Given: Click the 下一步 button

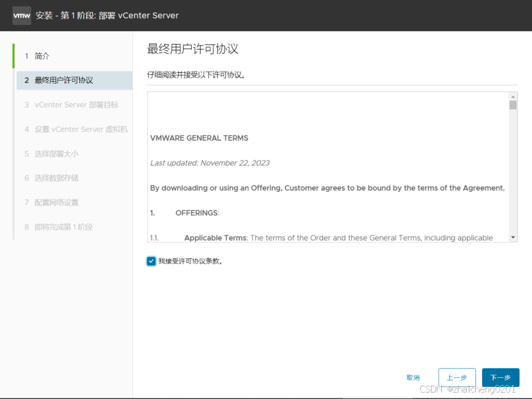Looking at the screenshot, I should 501,377.
